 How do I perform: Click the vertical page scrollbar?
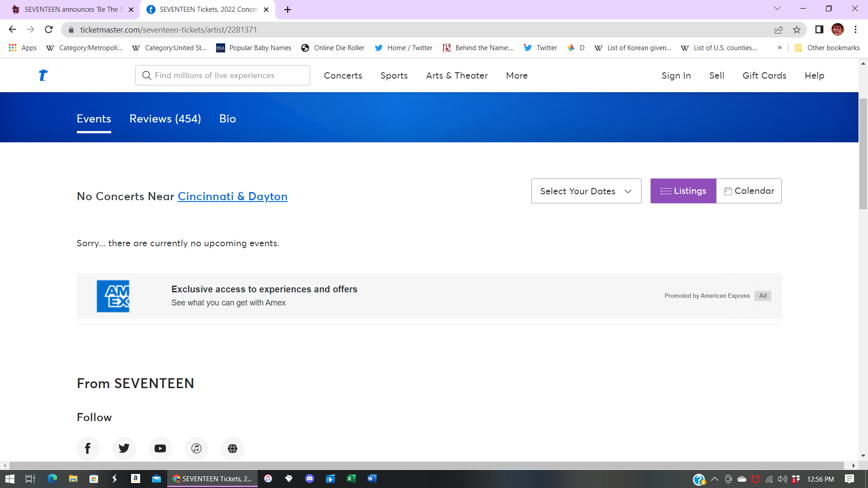tap(863, 154)
